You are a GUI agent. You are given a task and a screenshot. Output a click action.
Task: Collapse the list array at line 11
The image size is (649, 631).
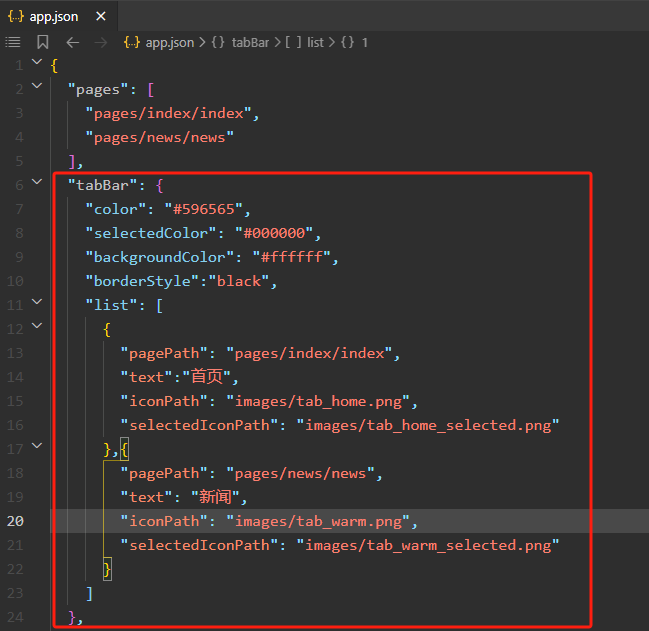point(37,302)
